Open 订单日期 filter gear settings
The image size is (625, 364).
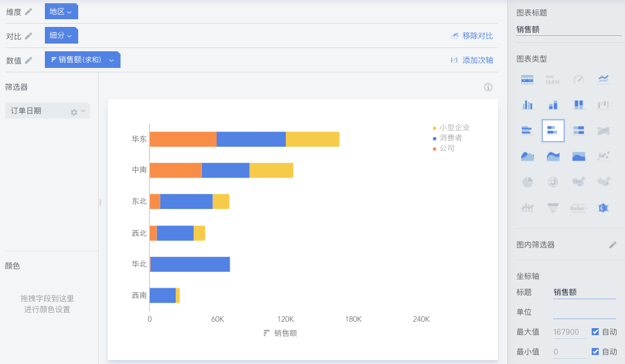[x=74, y=112]
